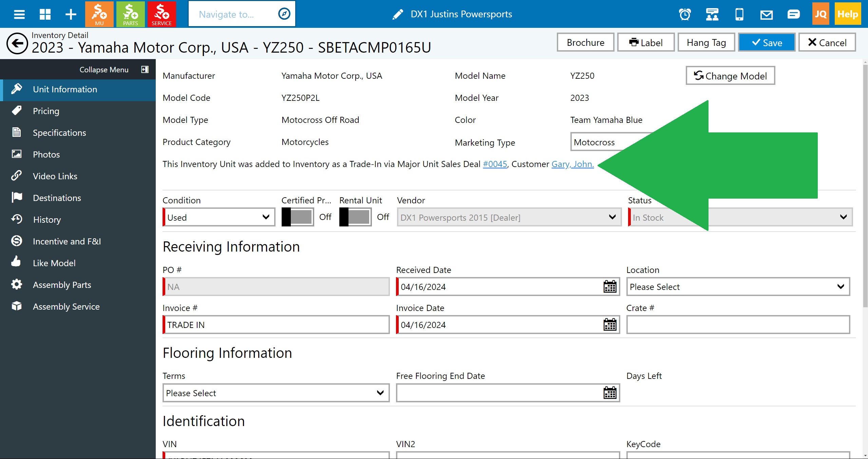Click the blue Save button

[x=767, y=43]
